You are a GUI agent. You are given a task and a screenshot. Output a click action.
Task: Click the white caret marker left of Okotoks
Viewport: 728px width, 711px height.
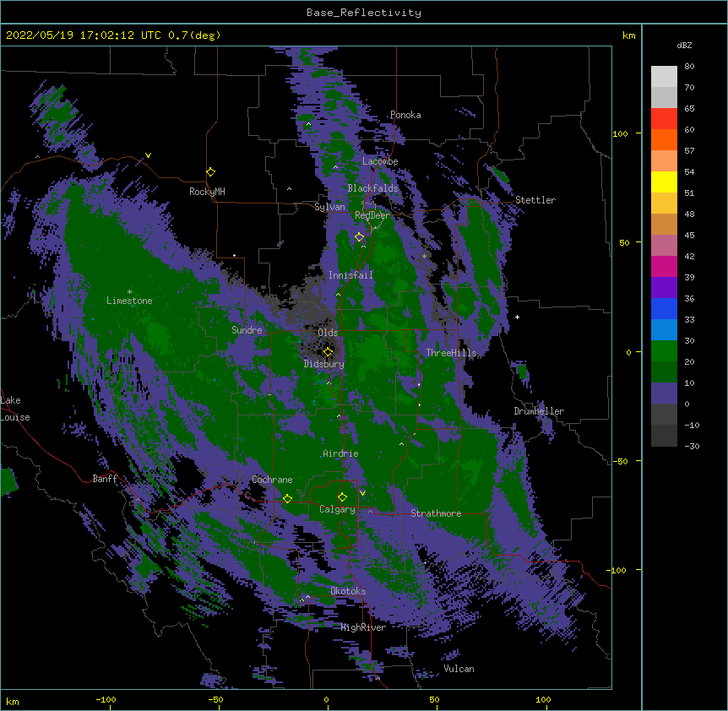coord(307,597)
